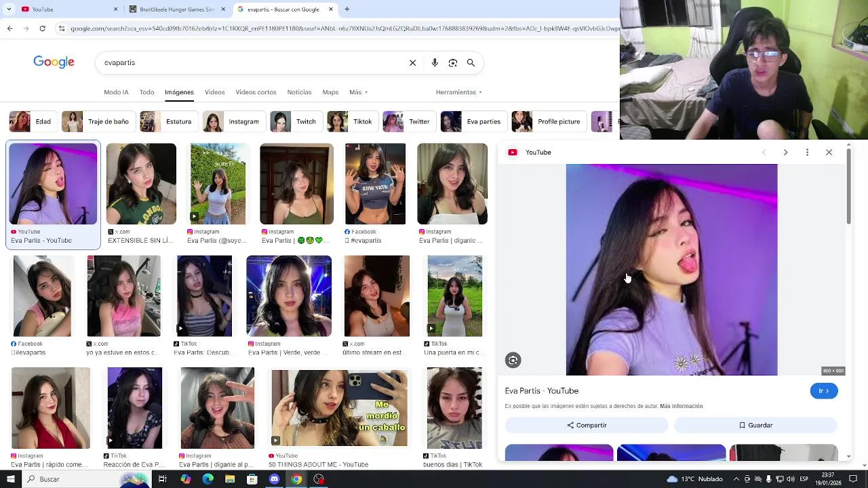Viewport: 868px width, 488px height.
Task: Reload the current page
Action: point(43,28)
